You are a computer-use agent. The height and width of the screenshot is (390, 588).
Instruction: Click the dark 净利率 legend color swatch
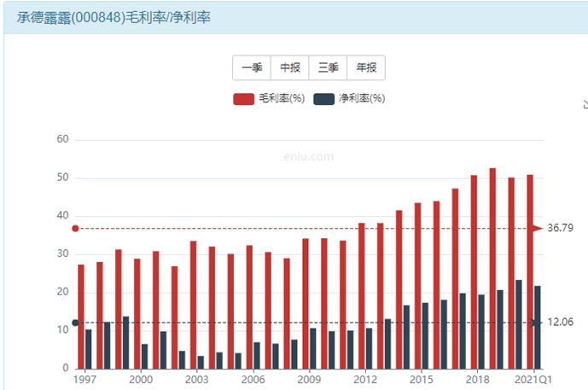coord(324,99)
